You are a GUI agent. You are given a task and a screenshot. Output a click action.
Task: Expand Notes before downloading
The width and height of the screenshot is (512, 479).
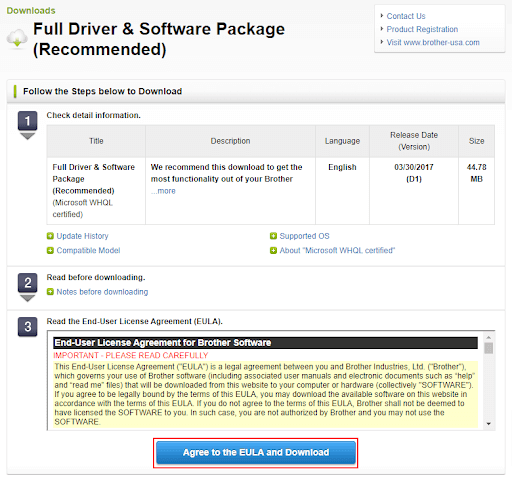point(102,292)
